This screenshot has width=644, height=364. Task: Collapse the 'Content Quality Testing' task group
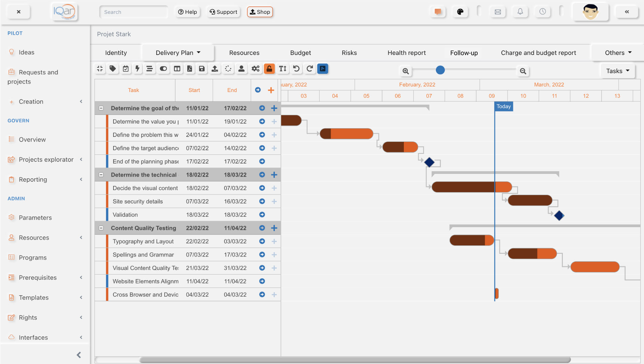[101, 228]
